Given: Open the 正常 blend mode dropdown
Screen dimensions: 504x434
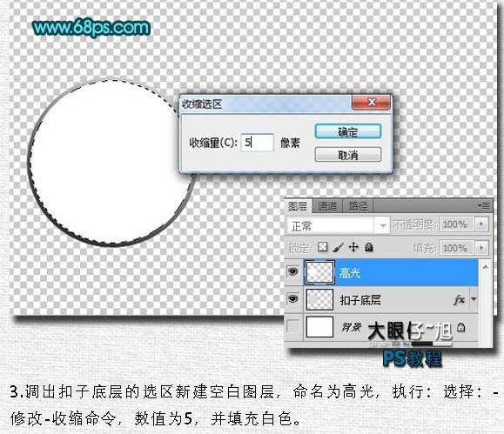Looking at the screenshot, I should point(338,226).
